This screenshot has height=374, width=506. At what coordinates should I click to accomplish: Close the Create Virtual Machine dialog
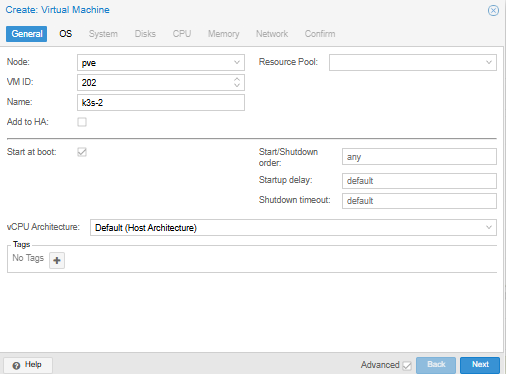[x=493, y=10]
